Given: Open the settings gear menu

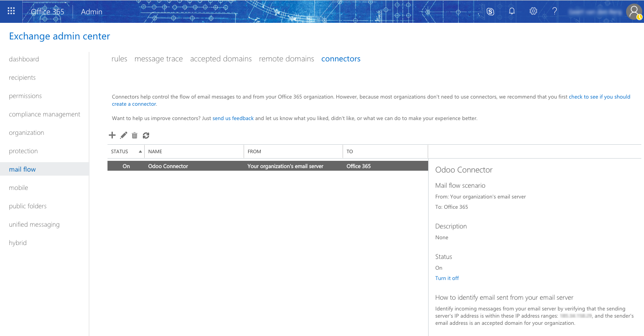Looking at the screenshot, I should point(533,11).
